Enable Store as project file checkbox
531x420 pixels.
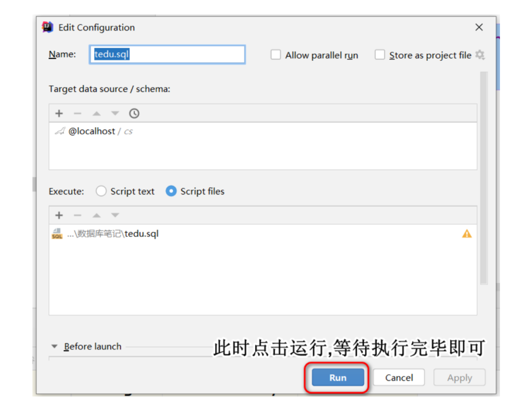380,55
